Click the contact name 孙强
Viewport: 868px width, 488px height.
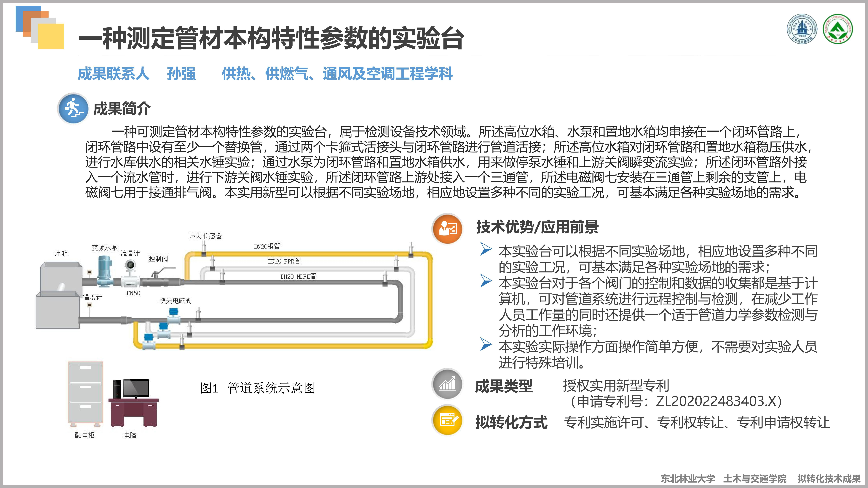click(x=181, y=74)
